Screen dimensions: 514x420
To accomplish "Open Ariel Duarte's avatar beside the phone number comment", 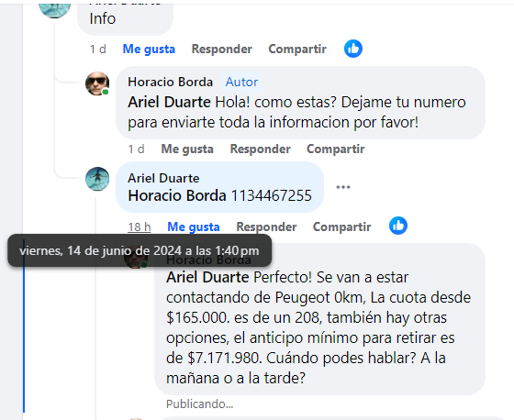I will point(97,179).
